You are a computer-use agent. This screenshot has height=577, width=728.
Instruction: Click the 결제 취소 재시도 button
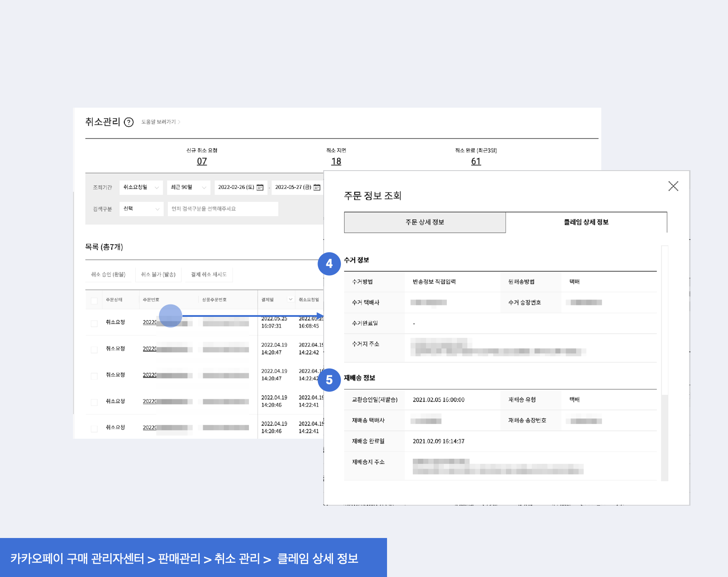pos(209,275)
